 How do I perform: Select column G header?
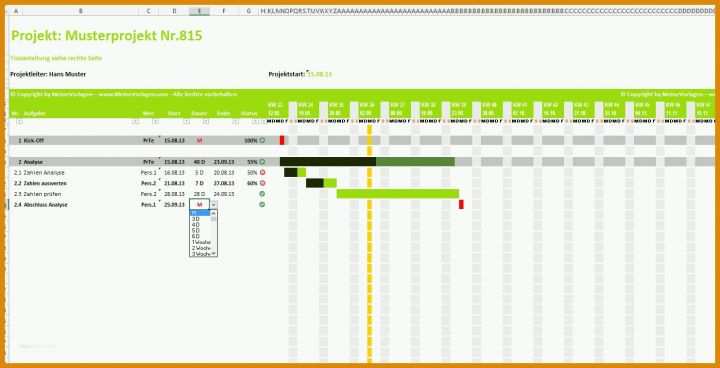point(248,11)
